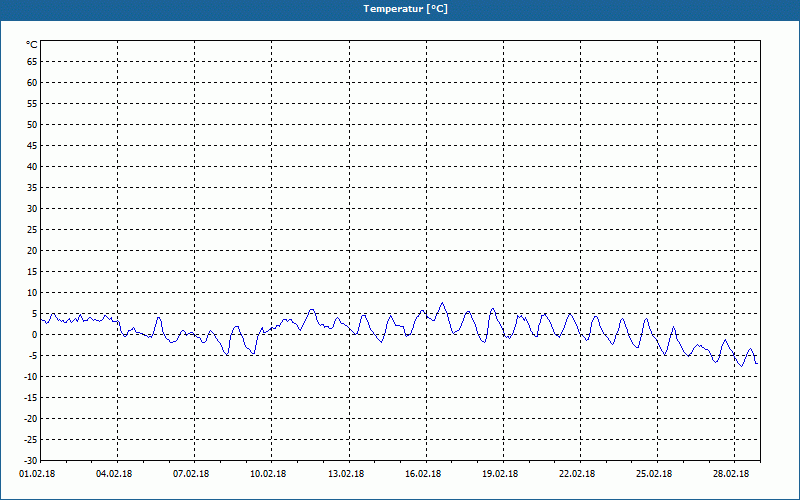Click the Temperatur [°C] chart title
The width and height of the screenshot is (800, 500).
[406, 9]
